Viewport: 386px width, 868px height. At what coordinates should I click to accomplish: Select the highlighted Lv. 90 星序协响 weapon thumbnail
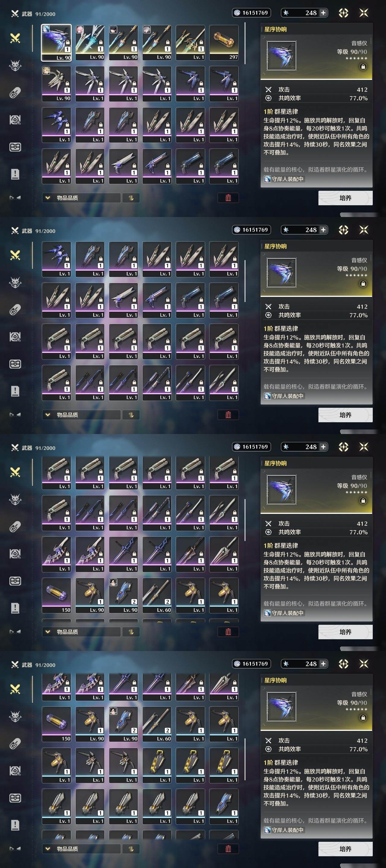point(56,42)
